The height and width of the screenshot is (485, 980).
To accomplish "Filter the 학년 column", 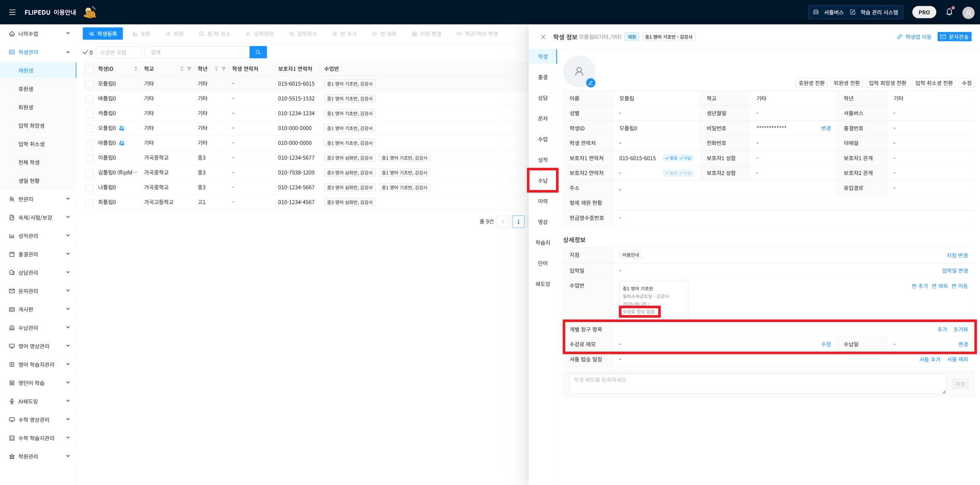I will click(x=223, y=69).
